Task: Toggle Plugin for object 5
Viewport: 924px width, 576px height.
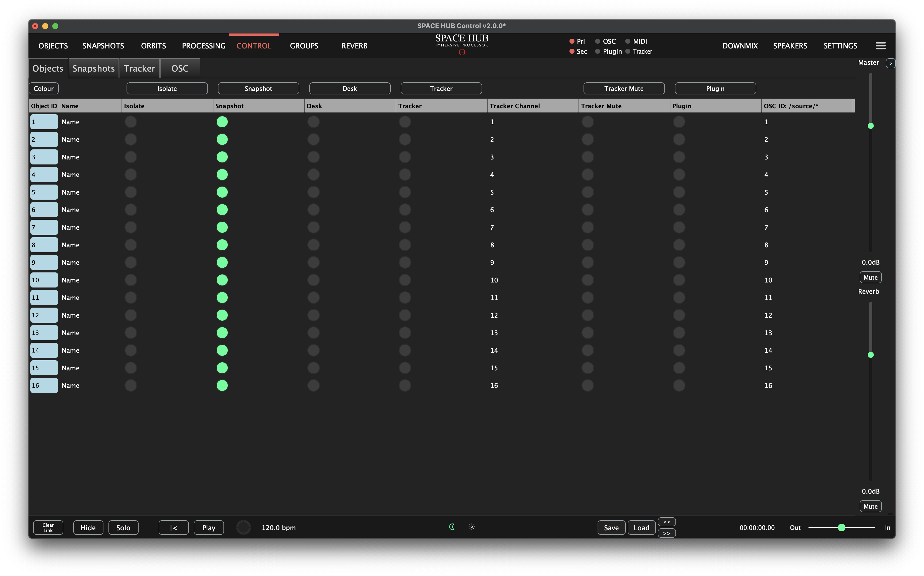Action: pyautogui.click(x=679, y=192)
